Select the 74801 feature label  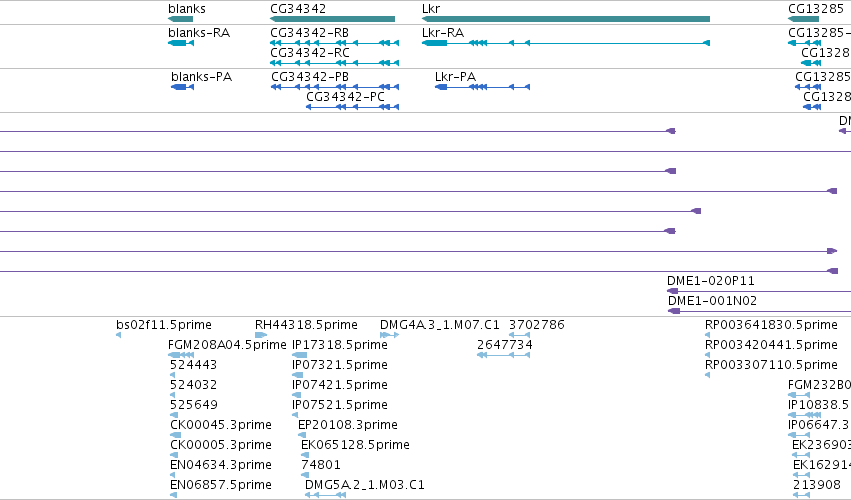tap(321, 465)
